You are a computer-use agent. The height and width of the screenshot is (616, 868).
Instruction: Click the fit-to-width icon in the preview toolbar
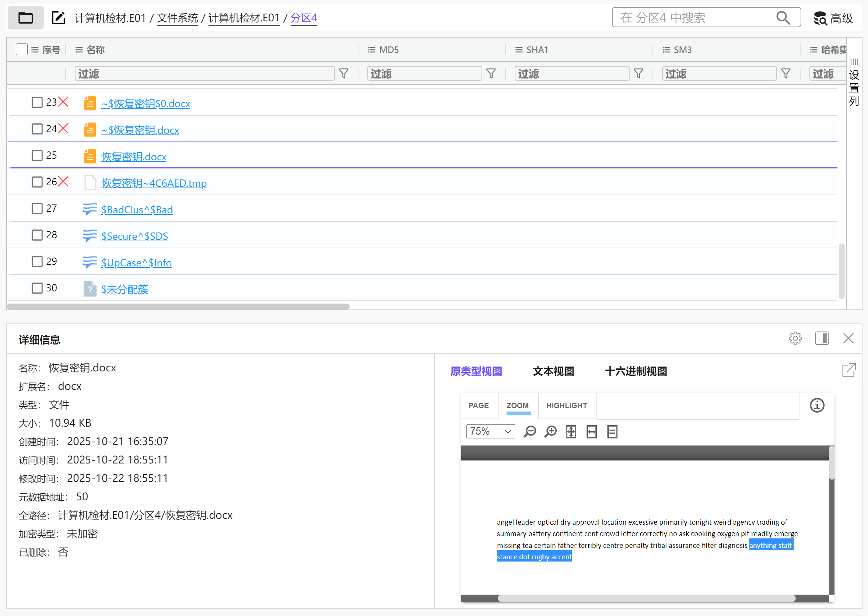pos(592,432)
